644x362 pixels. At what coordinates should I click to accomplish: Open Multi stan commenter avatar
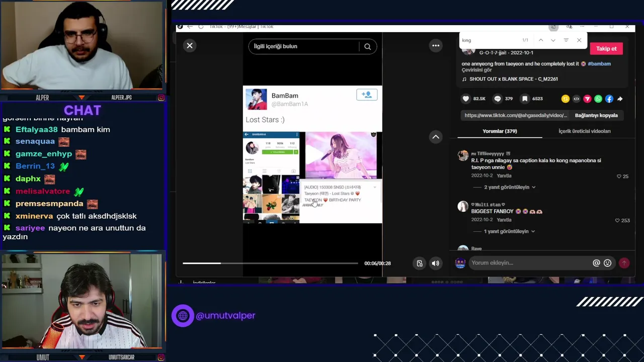click(463, 207)
